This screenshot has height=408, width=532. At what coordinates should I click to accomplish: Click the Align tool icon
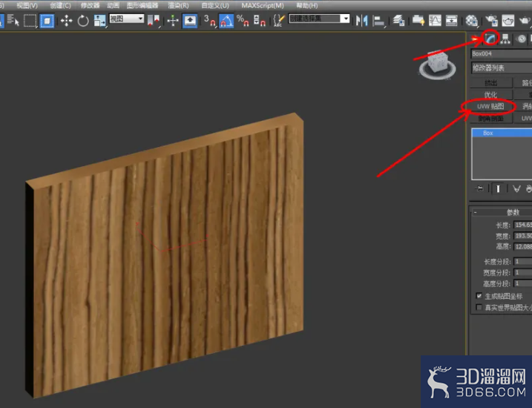tap(378, 21)
